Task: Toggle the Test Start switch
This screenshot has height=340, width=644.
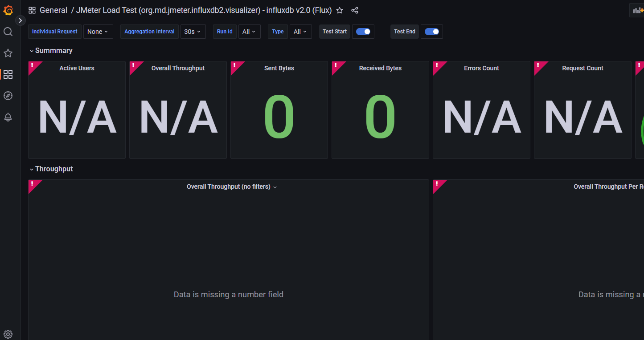Action: (x=363, y=32)
